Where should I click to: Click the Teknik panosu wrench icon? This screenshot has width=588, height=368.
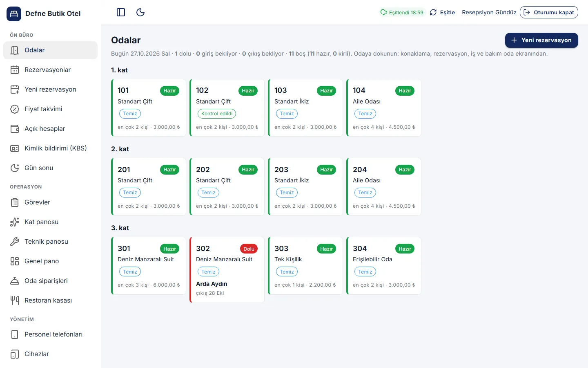15,242
